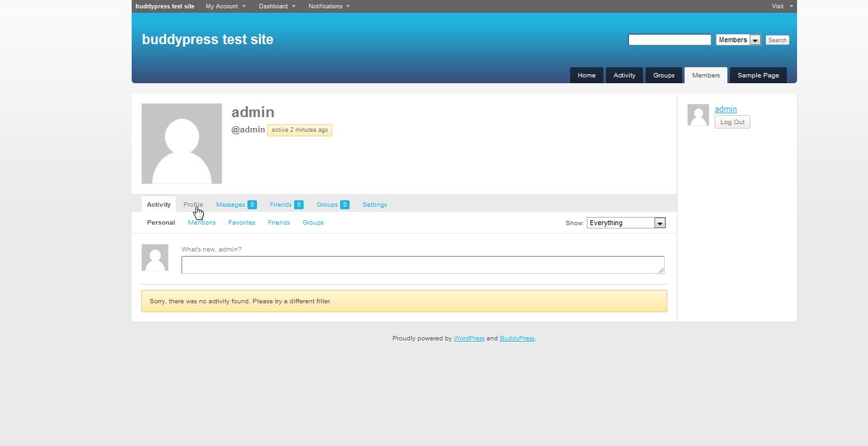Viewport: 868px width, 446px height.
Task: Expand the Visit menu
Action: [x=782, y=6]
